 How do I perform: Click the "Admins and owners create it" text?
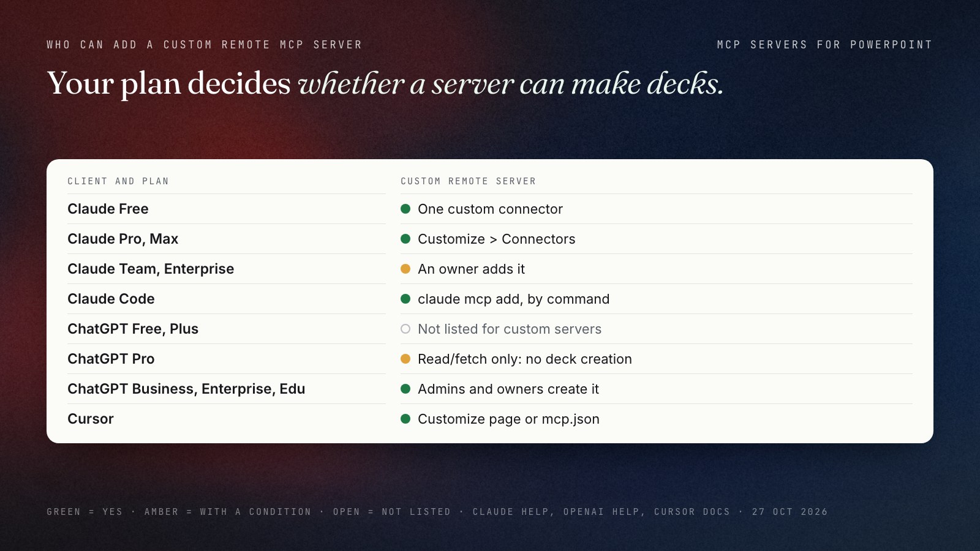click(x=508, y=389)
